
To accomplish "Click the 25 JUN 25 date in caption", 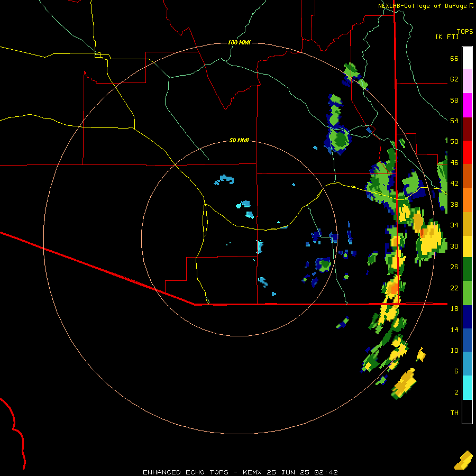I will click(288, 472).
